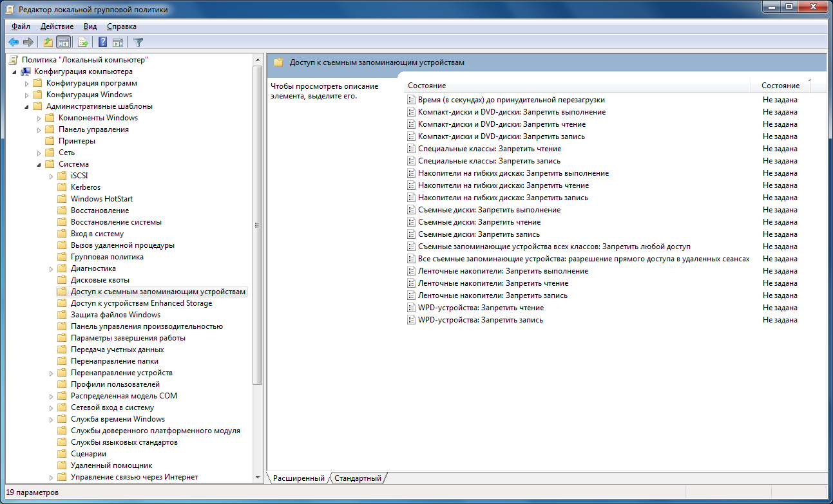Click the policy icon of Специальные классы: Запретить чтение
The width and height of the screenshot is (833, 504).
point(412,149)
